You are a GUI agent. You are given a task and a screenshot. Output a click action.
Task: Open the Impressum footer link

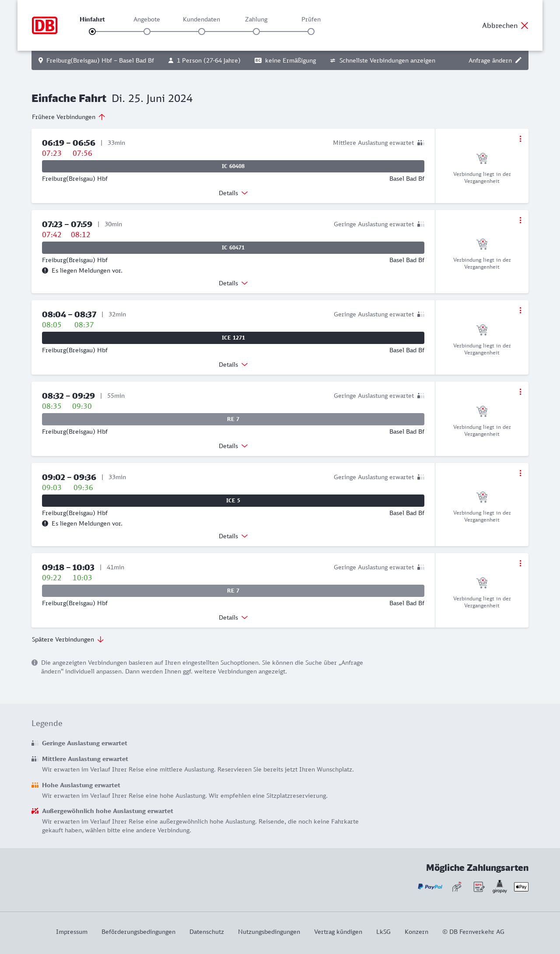coord(72,932)
